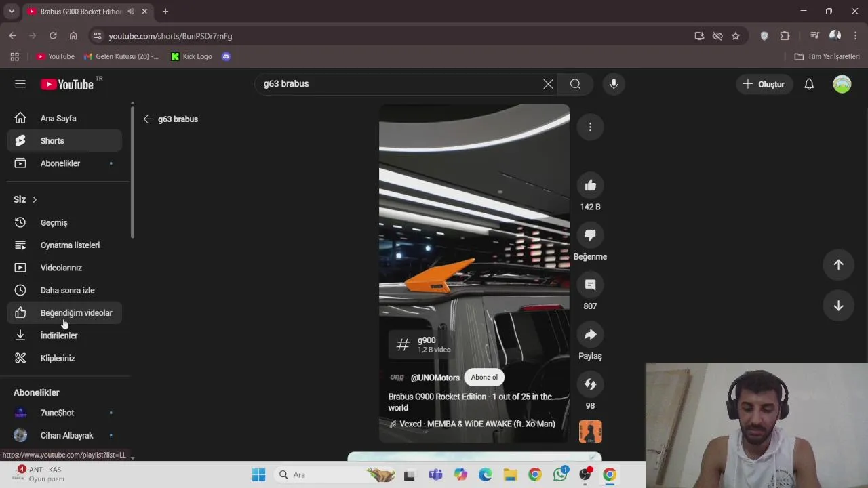Image resolution: width=868 pixels, height=488 pixels.
Task: Open the YouTube hamburger guide menu
Action: 20,84
